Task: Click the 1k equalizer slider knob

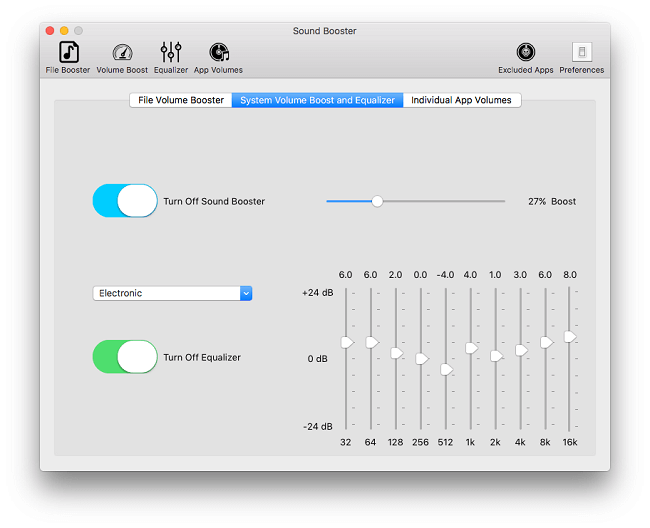Action: [471, 348]
